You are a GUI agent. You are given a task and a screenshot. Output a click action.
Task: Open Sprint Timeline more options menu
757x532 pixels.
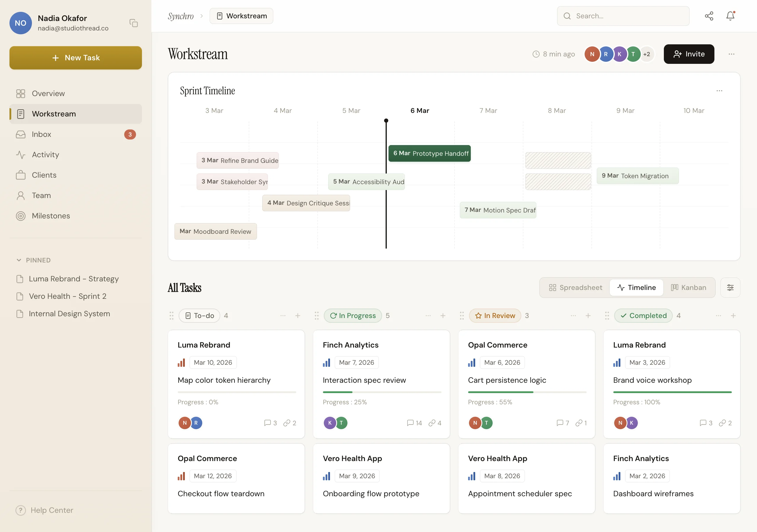point(719,91)
